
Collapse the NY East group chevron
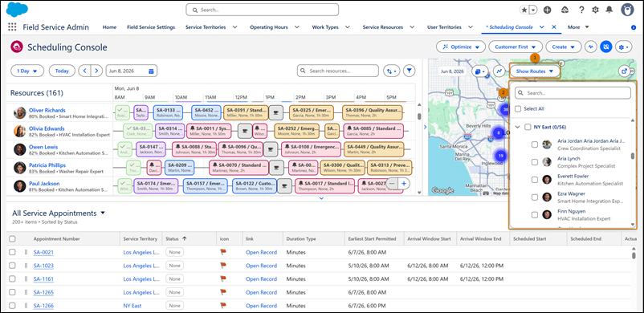[x=517, y=127]
